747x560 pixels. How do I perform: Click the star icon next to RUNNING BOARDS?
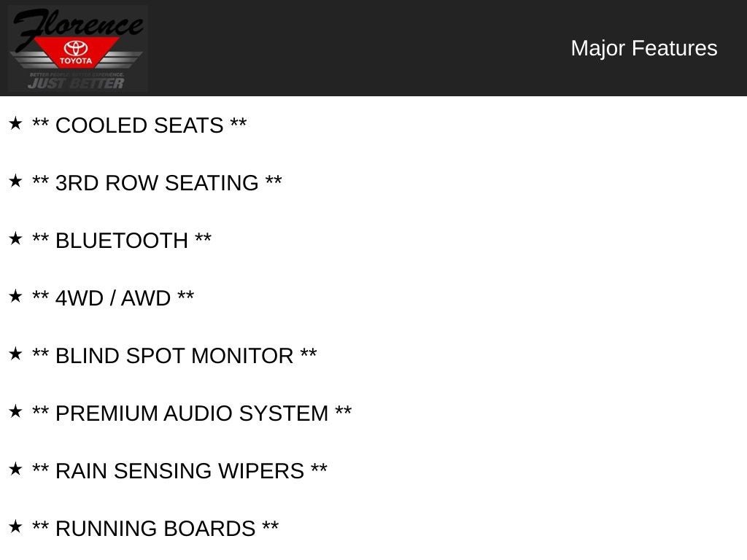(15, 526)
